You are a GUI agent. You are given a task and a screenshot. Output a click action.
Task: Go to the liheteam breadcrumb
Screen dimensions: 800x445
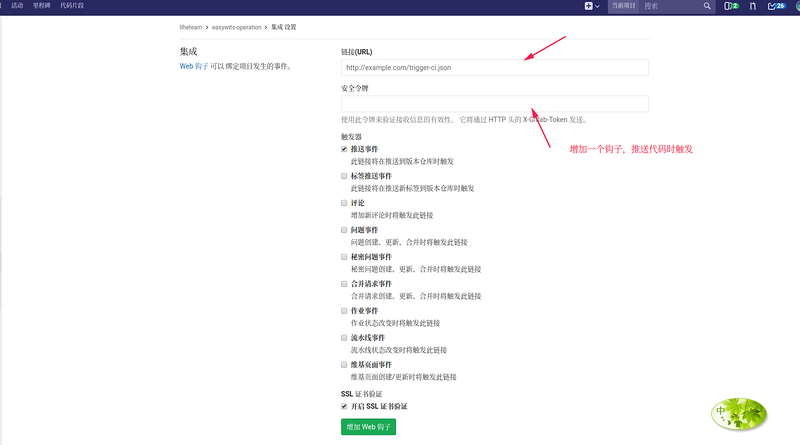point(190,28)
